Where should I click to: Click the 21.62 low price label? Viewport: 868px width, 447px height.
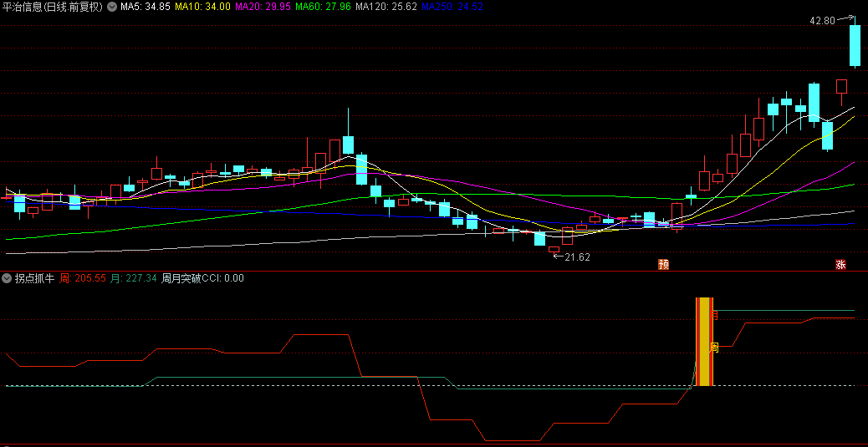pos(577,257)
